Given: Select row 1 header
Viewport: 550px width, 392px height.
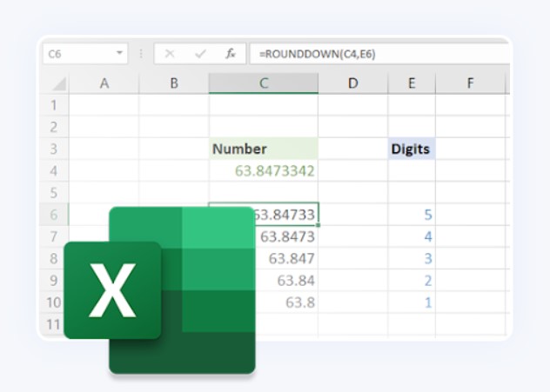Looking at the screenshot, I should (x=54, y=105).
